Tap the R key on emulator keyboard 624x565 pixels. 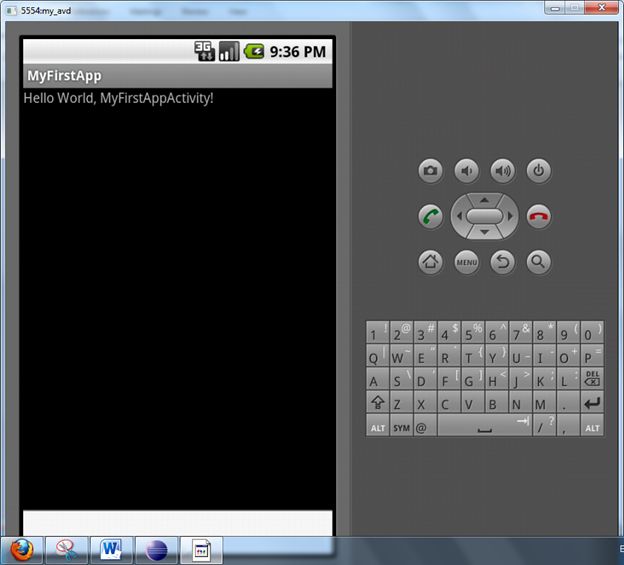point(449,356)
